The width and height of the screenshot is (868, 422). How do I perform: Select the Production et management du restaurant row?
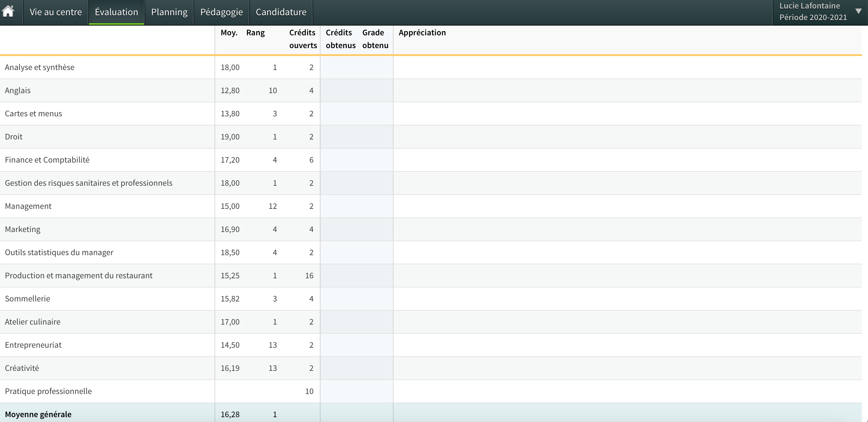[x=79, y=275]
